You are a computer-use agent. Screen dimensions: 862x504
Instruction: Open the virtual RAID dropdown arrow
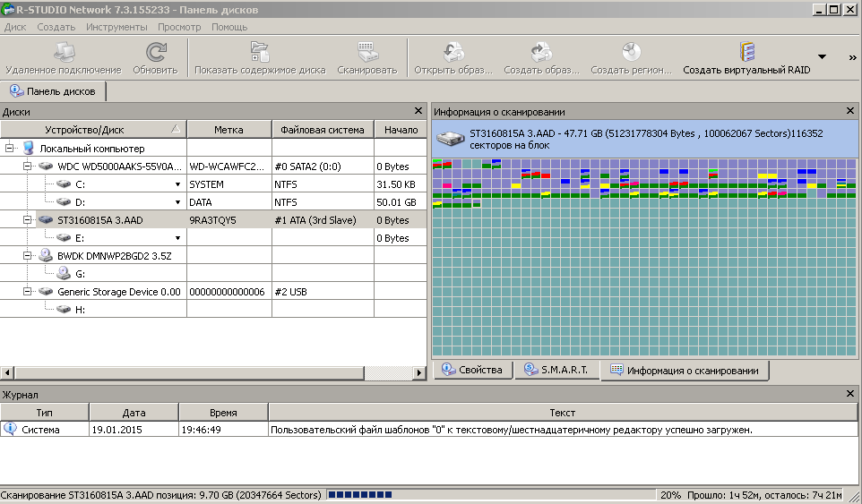[x=822, y=56]
